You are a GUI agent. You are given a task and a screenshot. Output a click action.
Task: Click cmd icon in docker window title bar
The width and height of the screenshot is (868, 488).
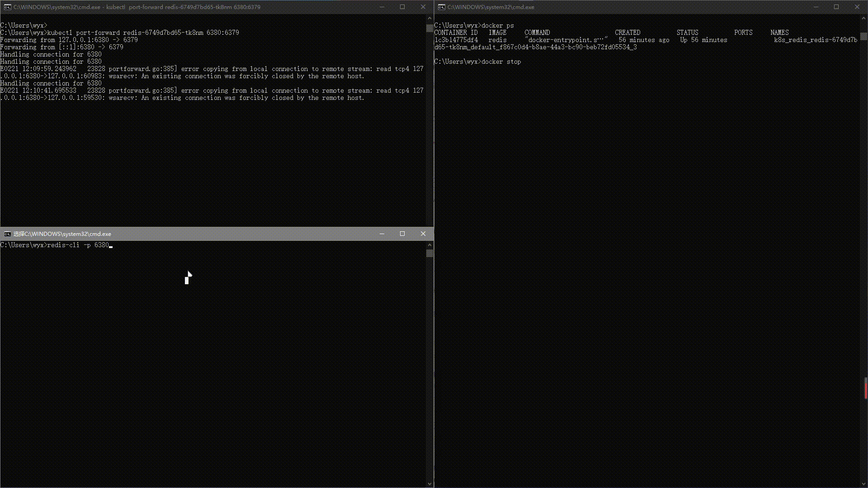[442, 7]
